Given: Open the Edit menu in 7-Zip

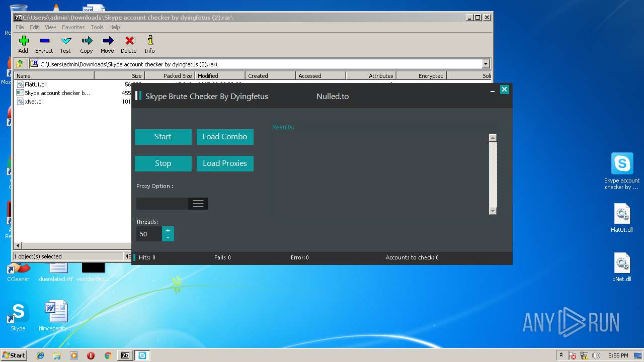Looking at the screenshot, I should coord(34,27).
